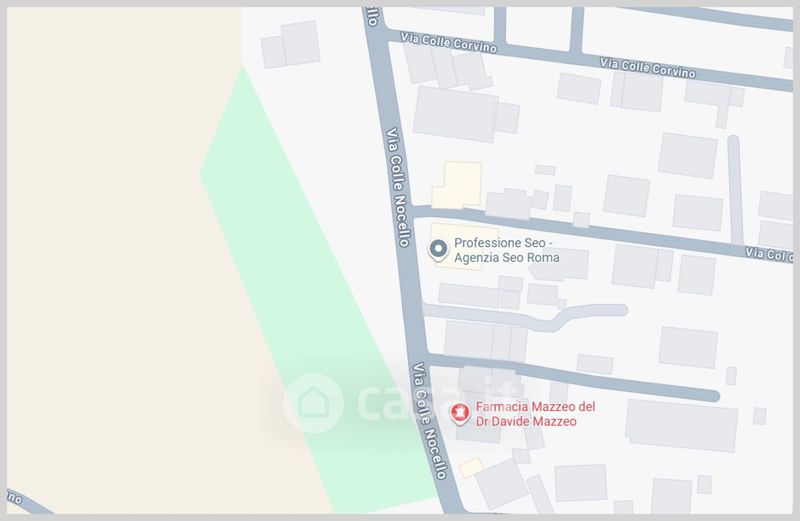Click the gray buildings in the top-left corner
Viewport: 800px width, 521px height.
tap(290, 44)
